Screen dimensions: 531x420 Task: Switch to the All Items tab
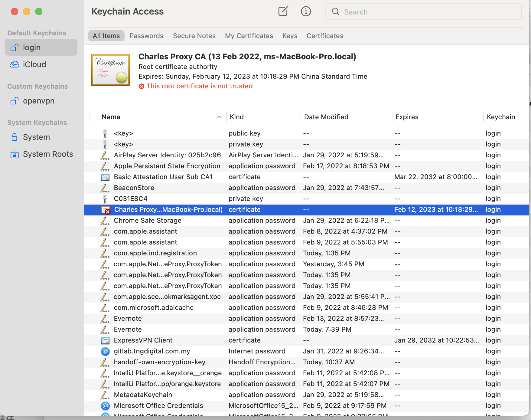coord(106,36)
